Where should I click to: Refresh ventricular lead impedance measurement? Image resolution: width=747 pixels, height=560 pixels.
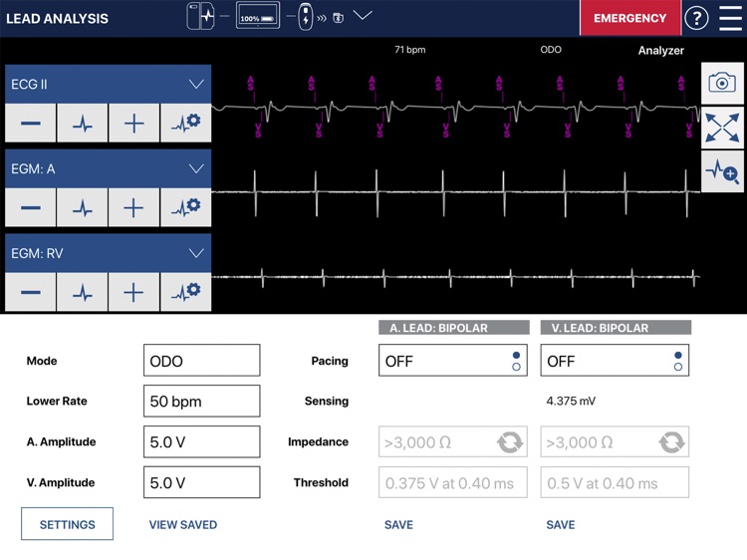coord(671,442)
